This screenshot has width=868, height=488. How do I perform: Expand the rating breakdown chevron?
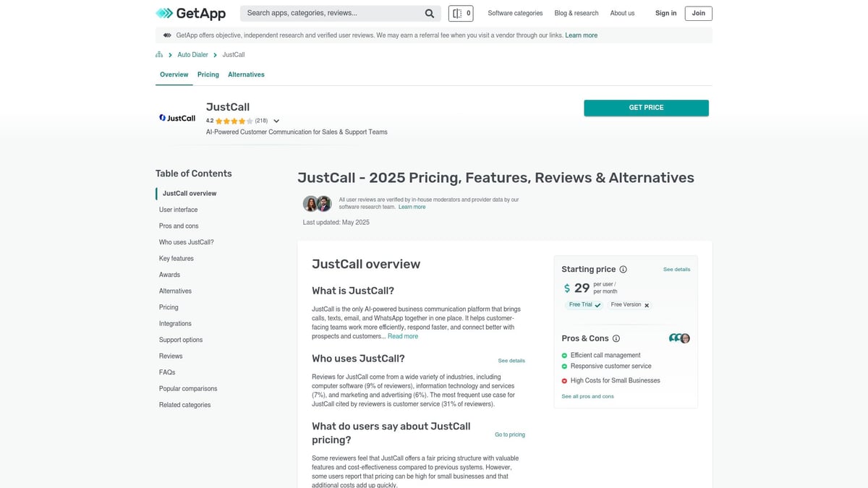point(276,121)
